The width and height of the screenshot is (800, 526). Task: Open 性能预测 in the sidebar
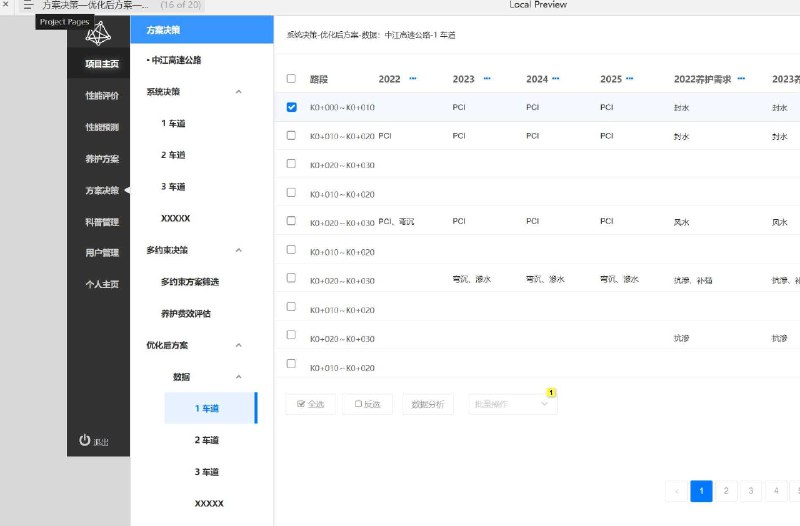point(102,127)
